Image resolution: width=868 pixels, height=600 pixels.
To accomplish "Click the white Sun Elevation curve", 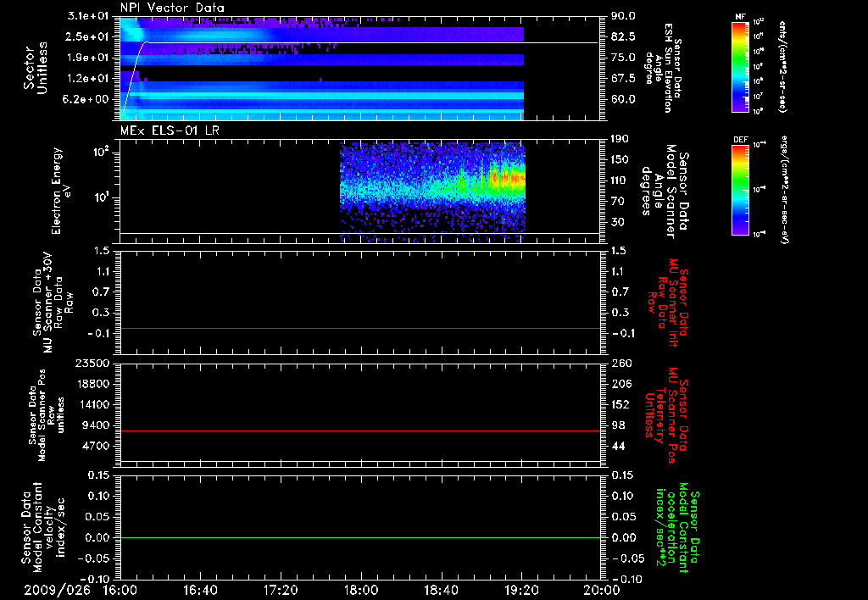I will [x=359, y=42].
